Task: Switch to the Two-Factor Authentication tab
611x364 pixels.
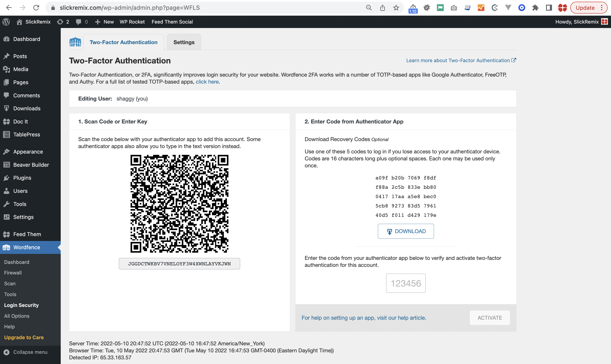Action: [124, 42]
